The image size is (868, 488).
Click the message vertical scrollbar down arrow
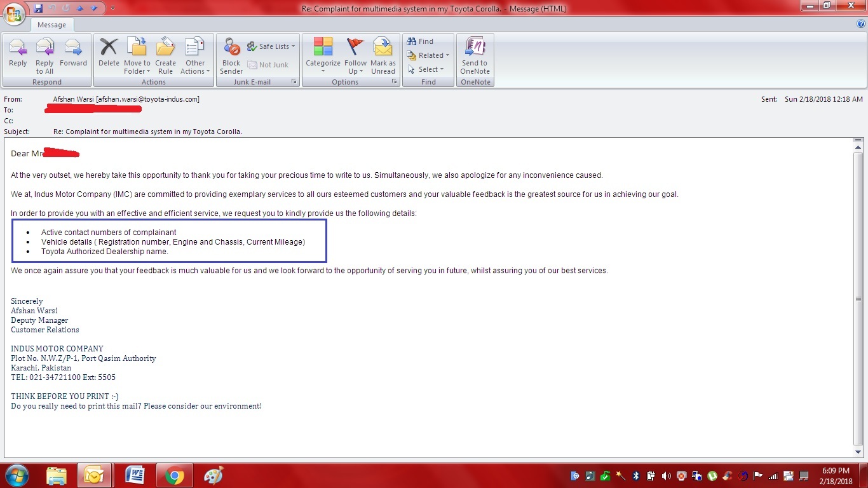click(x=858, y=452)
